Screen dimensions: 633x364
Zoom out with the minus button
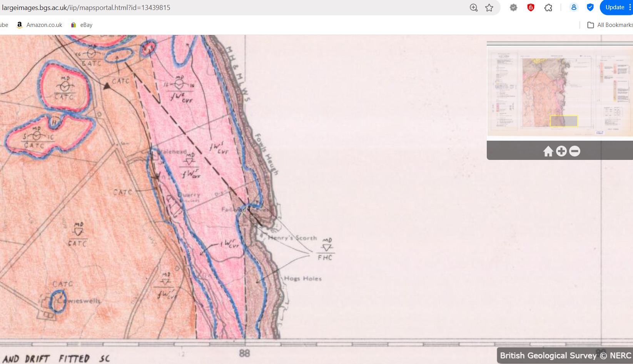pyautogui.click(x=575, y=151)
